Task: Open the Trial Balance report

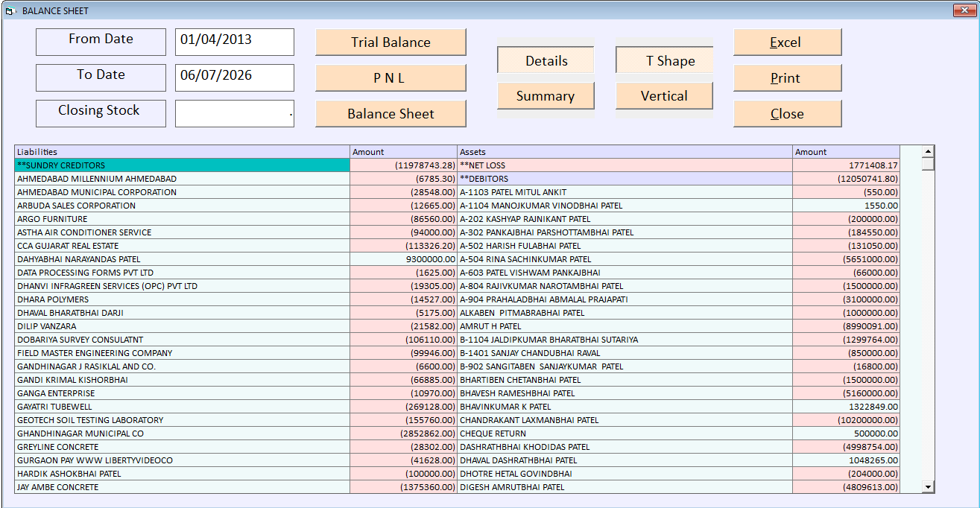Action: click(391, 42)
